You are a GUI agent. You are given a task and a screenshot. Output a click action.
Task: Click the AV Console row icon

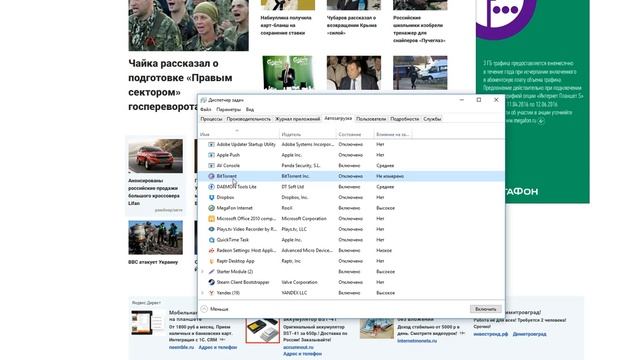211,166
